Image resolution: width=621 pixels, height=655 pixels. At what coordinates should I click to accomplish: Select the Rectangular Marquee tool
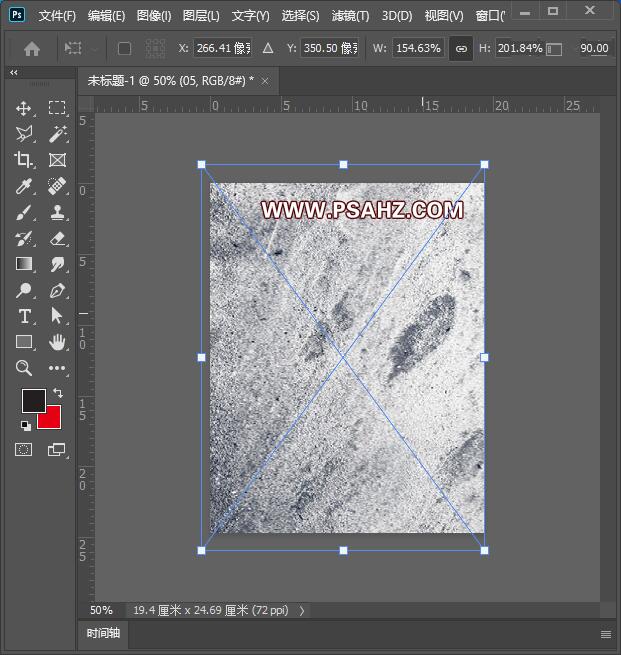[x=57, y=108]
